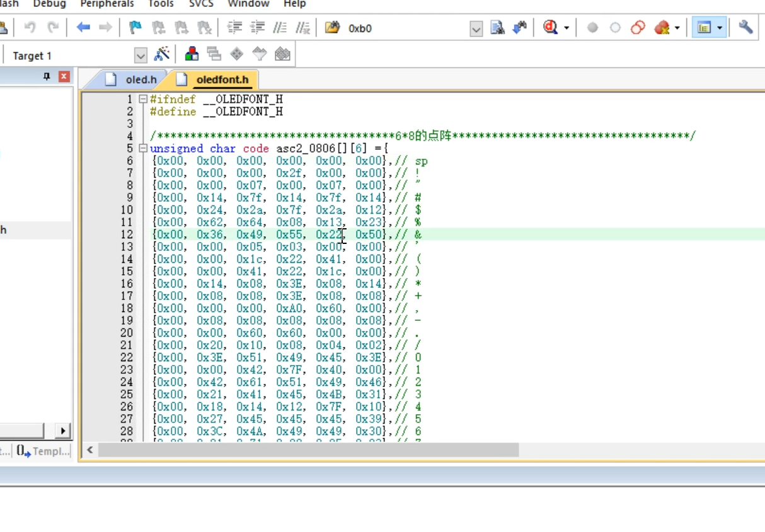
Task: Select the oledfont.h editor tab
Action: [x=214, y=79]
